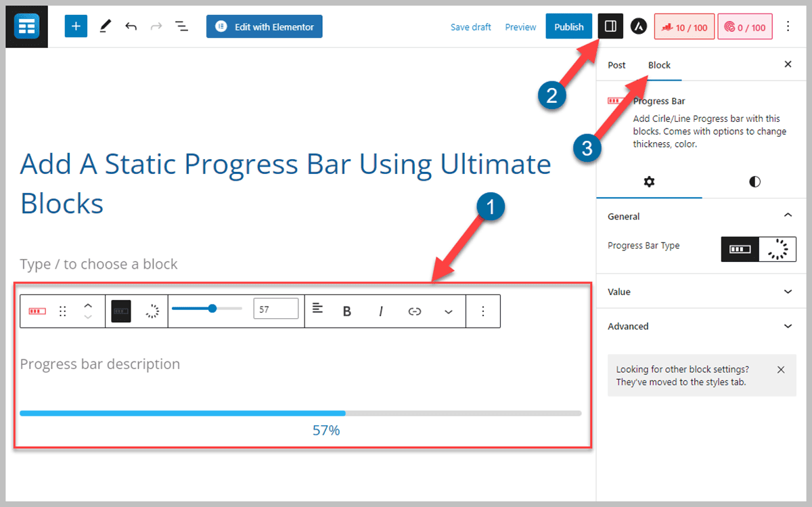Viewport: 812px width, 507px height.
Task: Select Circle type under Progress Bar Type
Action: click(777, 248)
